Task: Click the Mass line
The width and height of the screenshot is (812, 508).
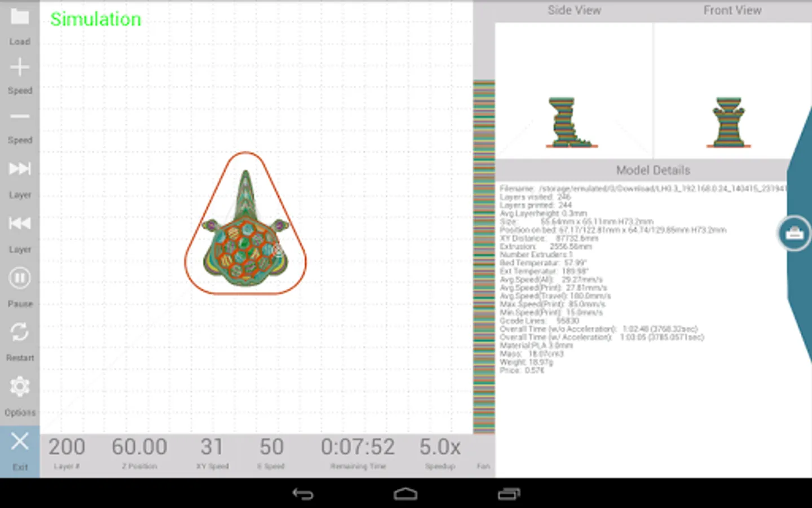Action: click(x=531, y=353)
